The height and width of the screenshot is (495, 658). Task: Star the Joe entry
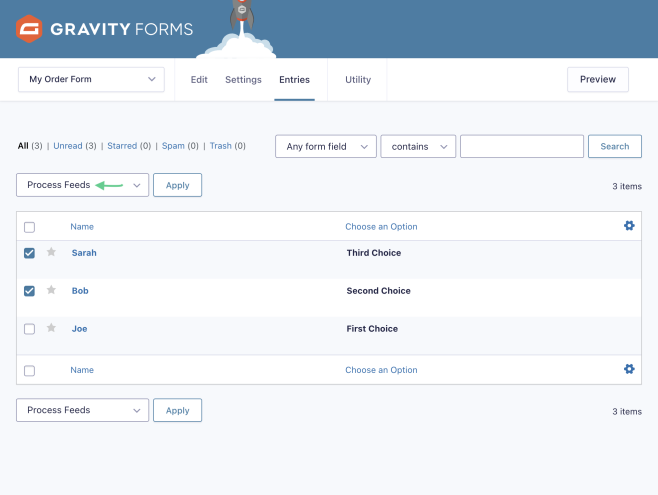(x=51, y=328)
